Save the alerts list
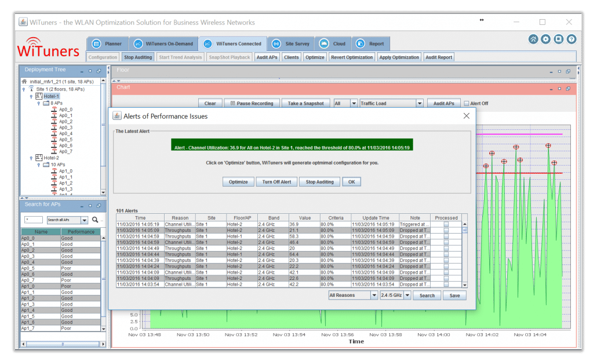 (454, 296)
